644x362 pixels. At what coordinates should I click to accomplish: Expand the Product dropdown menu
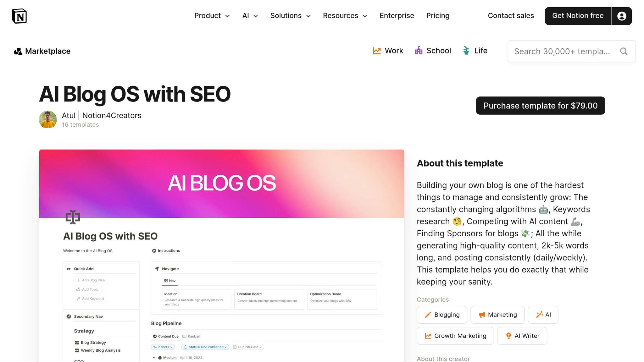pos(212,16)
